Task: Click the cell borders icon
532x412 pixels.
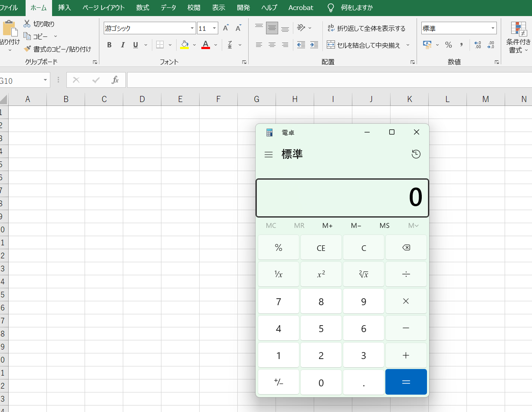Action: [x=160, y=45]
